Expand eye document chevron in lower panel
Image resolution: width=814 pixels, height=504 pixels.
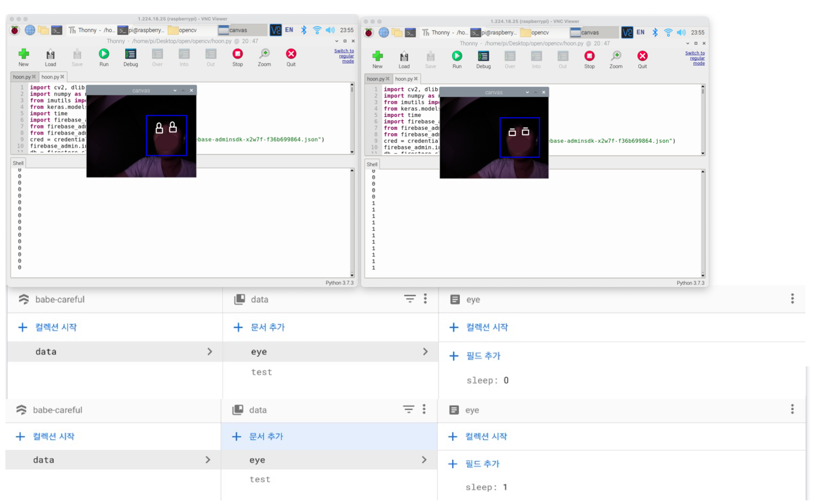pos(424,460)
